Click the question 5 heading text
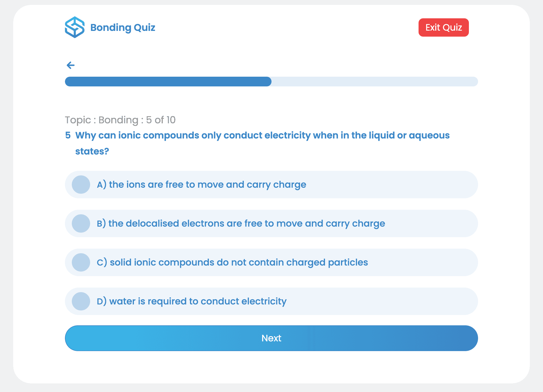The height and width of the screenshot is (392, 543). (262, 143)
